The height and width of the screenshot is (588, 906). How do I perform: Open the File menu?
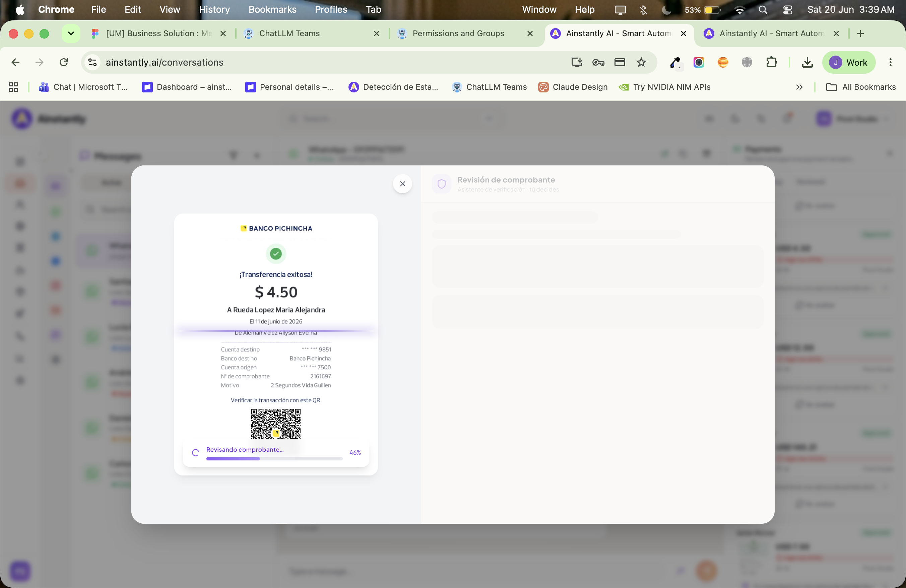[x=98, y=9]
